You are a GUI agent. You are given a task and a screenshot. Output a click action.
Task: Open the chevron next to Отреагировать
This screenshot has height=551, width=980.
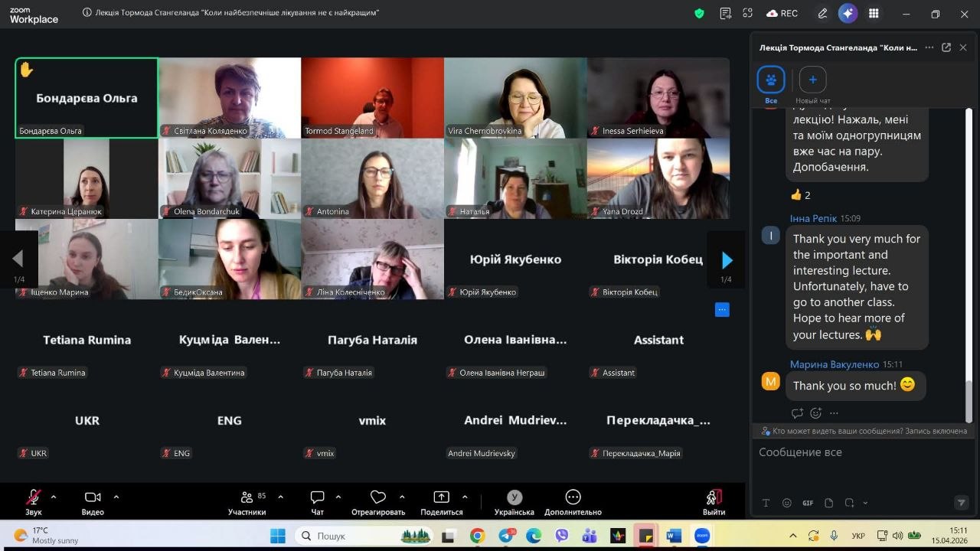(402, 497)
